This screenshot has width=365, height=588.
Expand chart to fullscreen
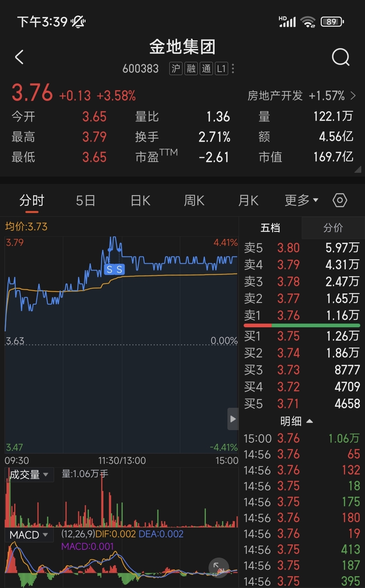click(219, 568)
